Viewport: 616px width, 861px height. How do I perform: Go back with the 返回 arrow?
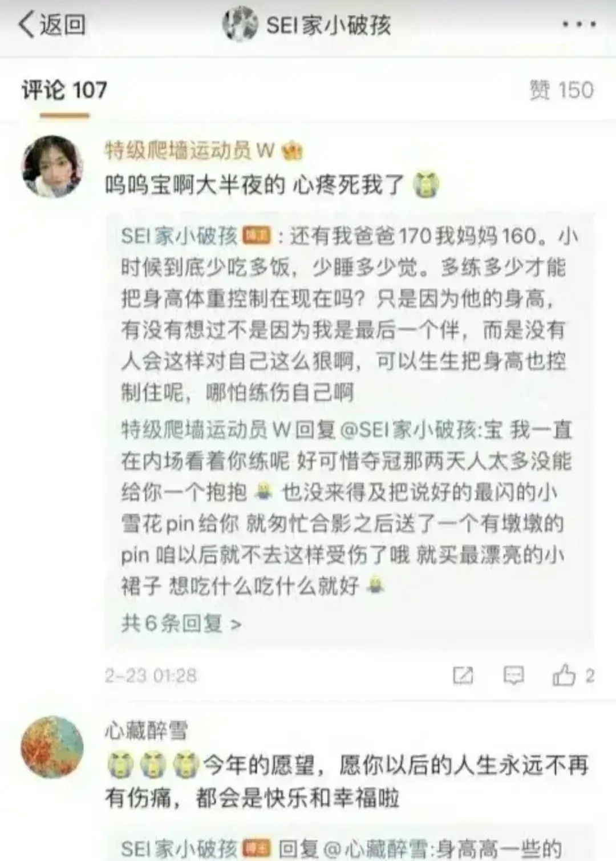point(51,25)
